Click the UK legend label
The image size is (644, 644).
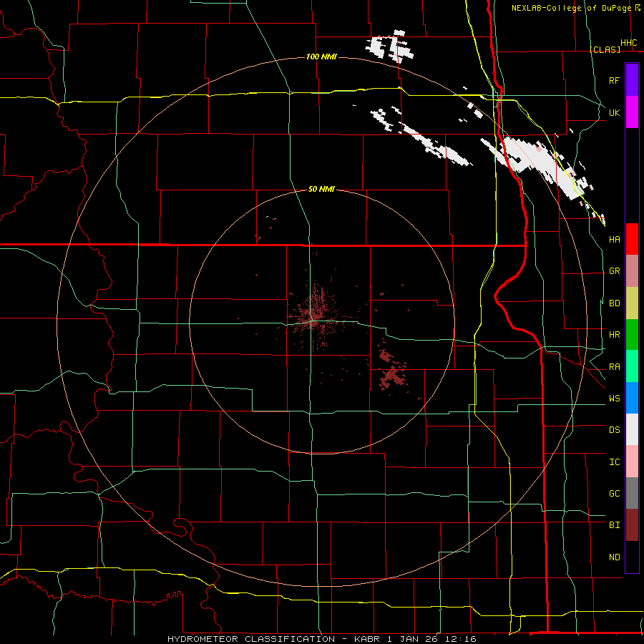click(x=615, y=112)
